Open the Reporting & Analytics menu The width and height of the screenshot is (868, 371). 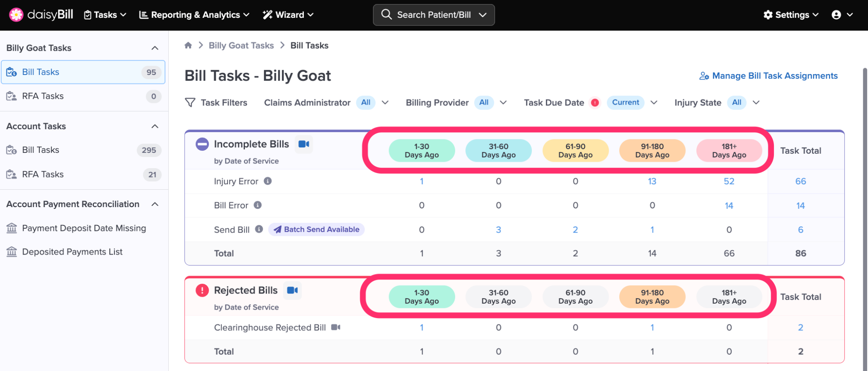coord(194,15)
